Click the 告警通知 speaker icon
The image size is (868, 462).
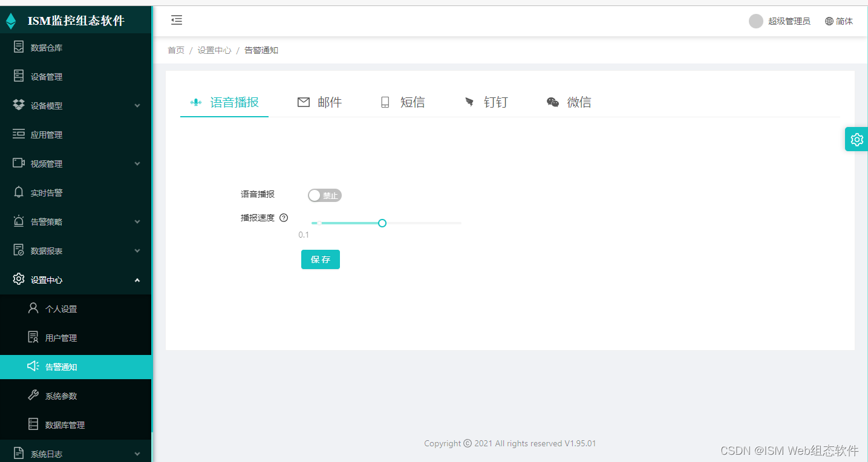[33, 366]
